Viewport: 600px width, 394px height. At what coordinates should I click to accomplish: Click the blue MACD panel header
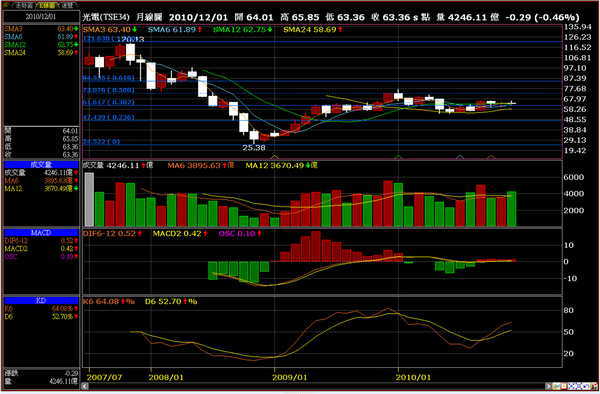[41, 233]
